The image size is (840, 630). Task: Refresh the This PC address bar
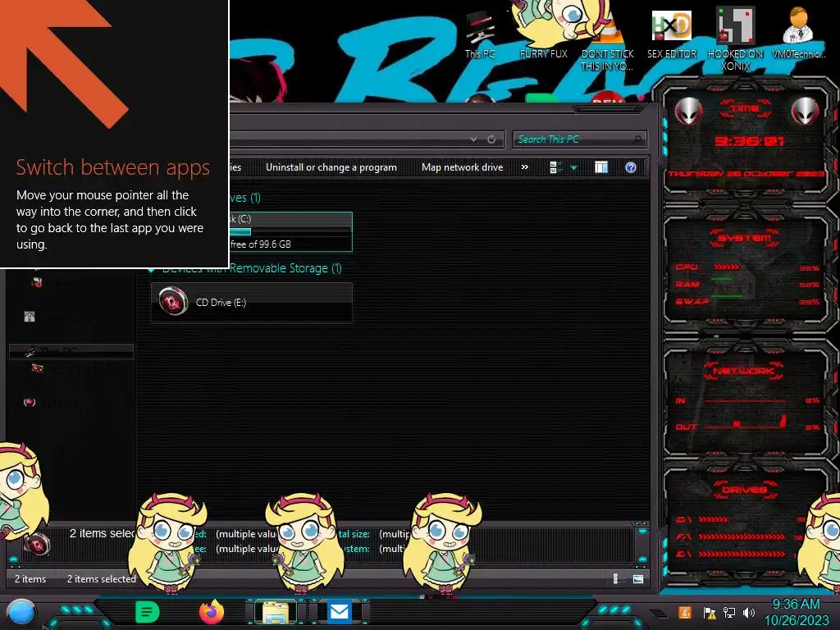(x=491, y=139)
